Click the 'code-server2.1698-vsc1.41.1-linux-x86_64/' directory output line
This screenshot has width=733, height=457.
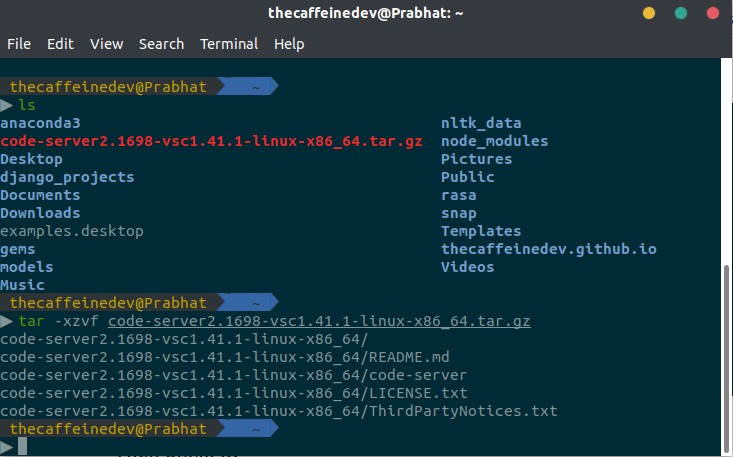point(184,339)
